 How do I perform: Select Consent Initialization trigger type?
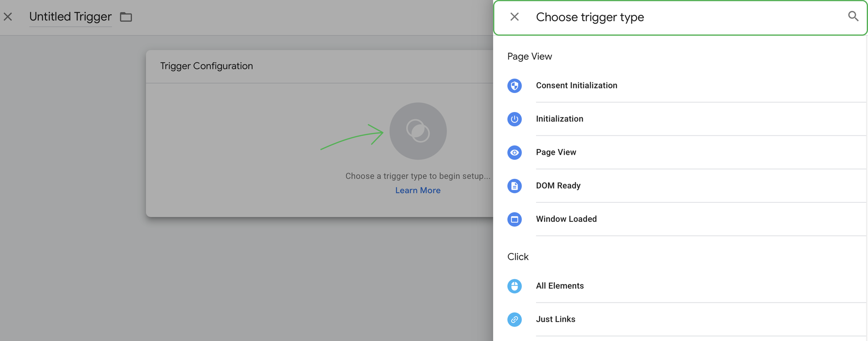tap(576, 86)
